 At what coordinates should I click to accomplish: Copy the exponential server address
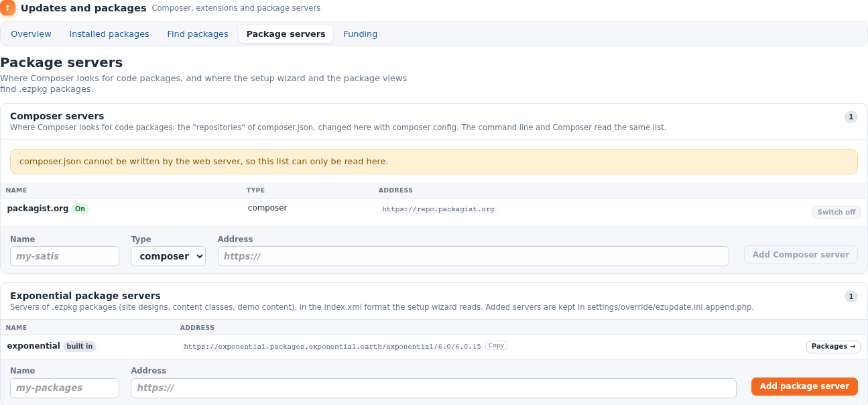point(496,346)
